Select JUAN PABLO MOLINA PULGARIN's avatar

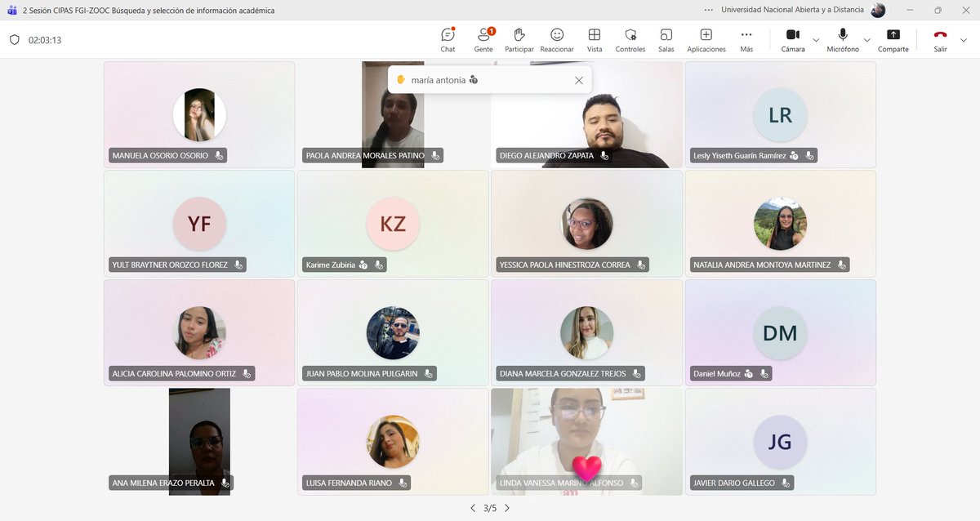pos(393,333)
